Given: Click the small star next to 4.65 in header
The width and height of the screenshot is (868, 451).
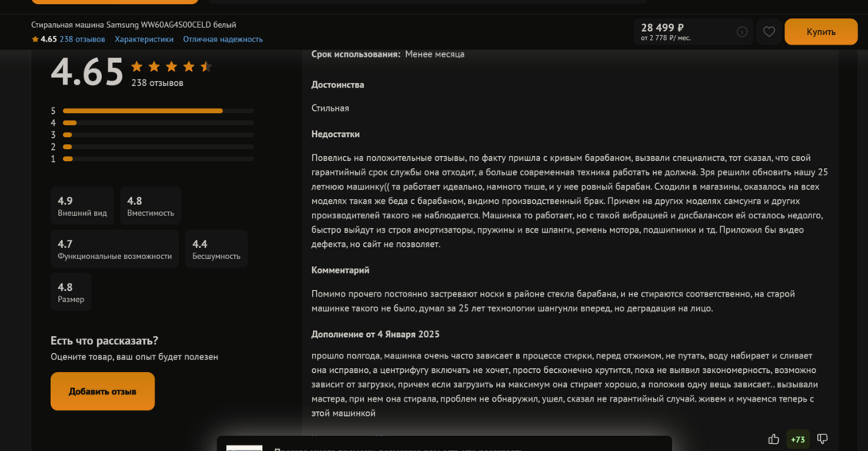Looking at the screenshot, I should tap(35, 39).
